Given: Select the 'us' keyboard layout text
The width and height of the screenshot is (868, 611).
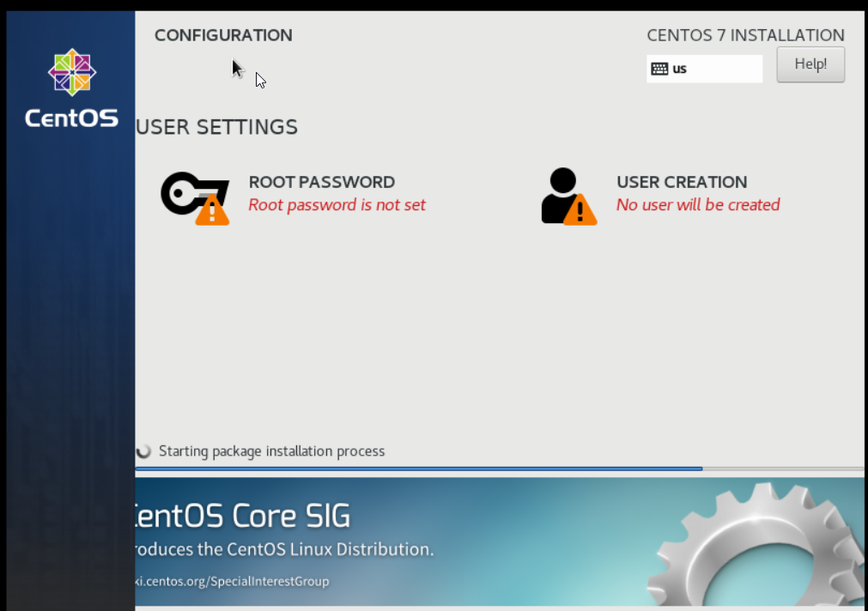Looking at the screenshot, I should click(680, 69).
